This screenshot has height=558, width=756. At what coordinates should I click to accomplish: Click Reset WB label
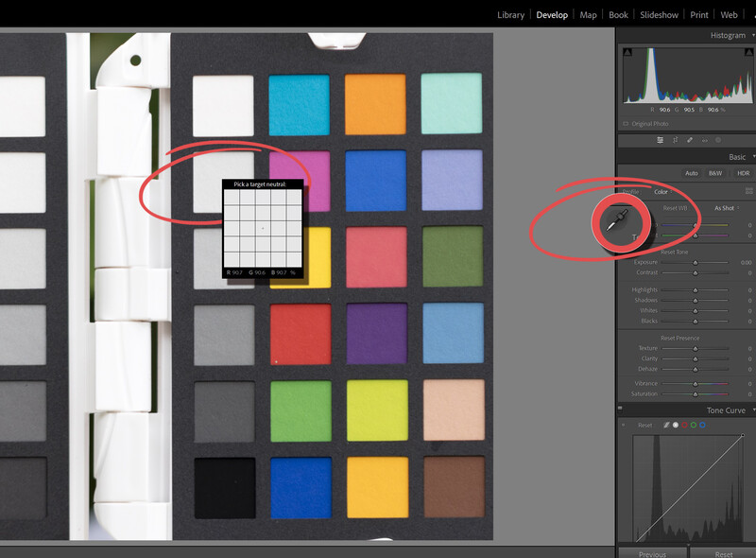point(675,208)
